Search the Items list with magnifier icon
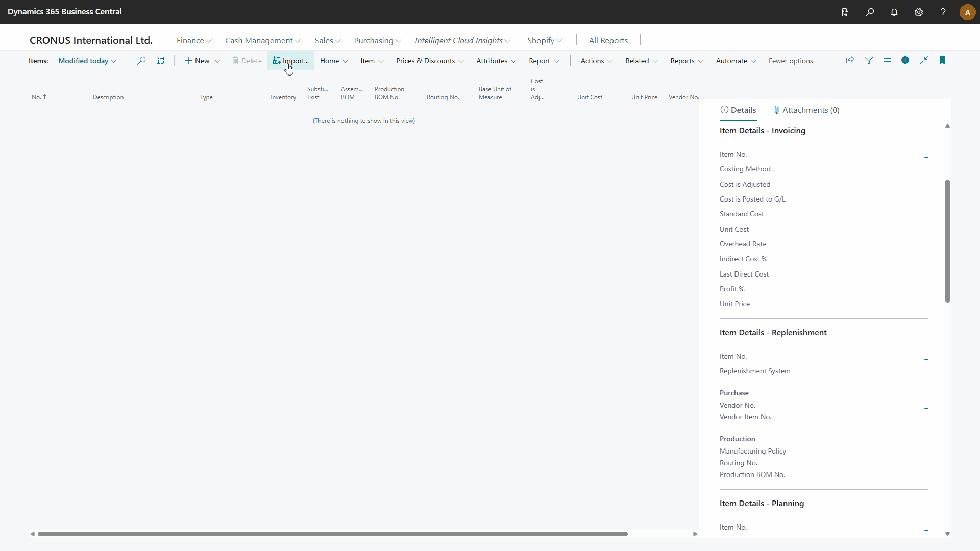Screen dimensions: 980x551 point(141,61)
